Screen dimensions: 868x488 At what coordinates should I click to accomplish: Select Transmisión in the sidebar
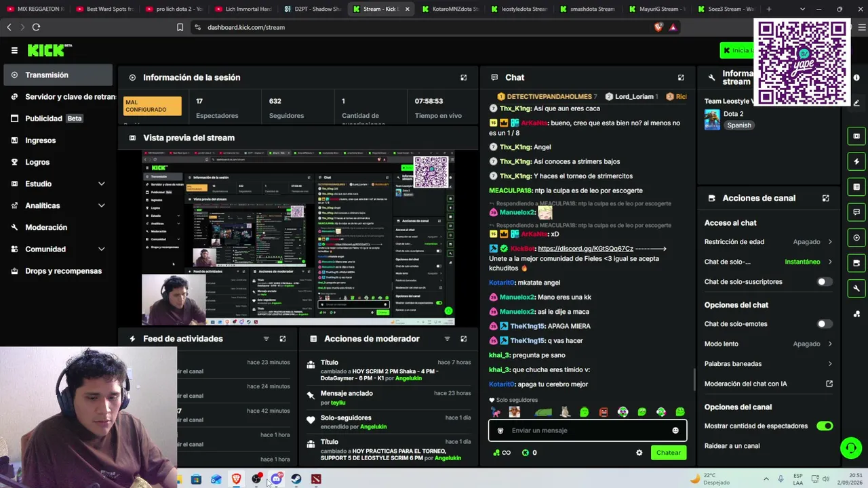[x=58, y=75]
